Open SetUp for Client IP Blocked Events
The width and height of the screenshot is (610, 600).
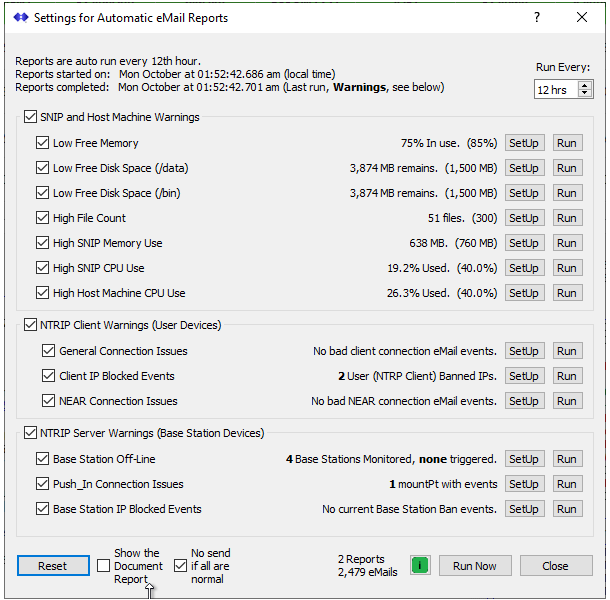tap(523, 376)
